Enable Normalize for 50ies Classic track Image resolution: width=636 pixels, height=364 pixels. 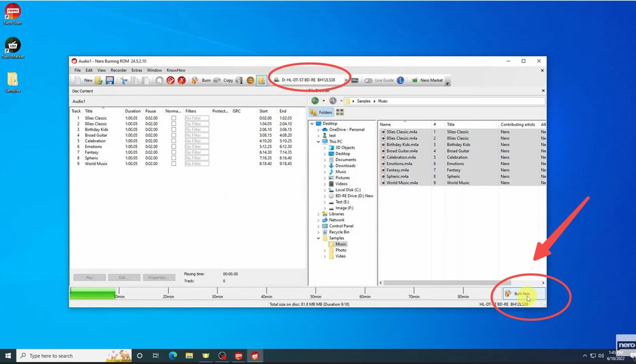tap(174, 118)
